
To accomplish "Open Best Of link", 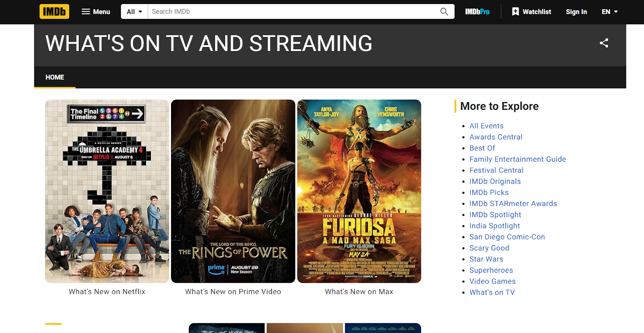I will pos(482,148).
